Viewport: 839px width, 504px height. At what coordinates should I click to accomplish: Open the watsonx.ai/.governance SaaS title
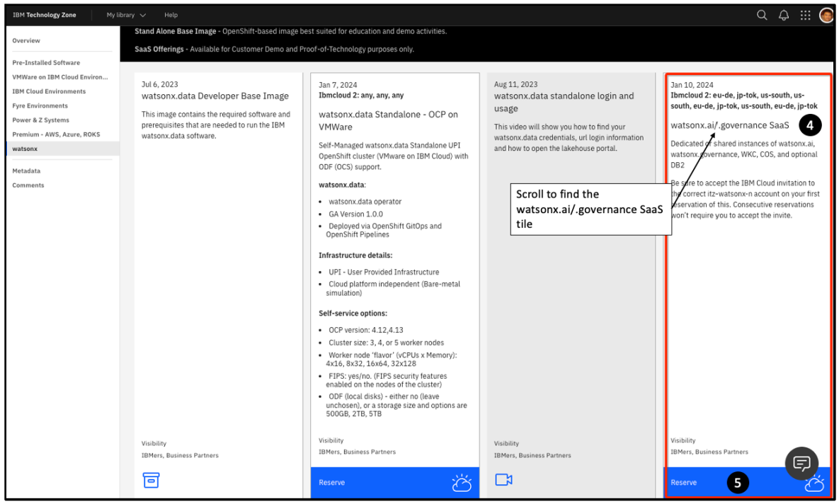[729, 125]
